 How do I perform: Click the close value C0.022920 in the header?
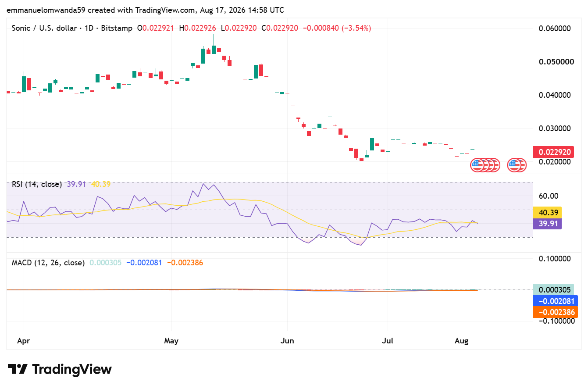tap(280, 28)
